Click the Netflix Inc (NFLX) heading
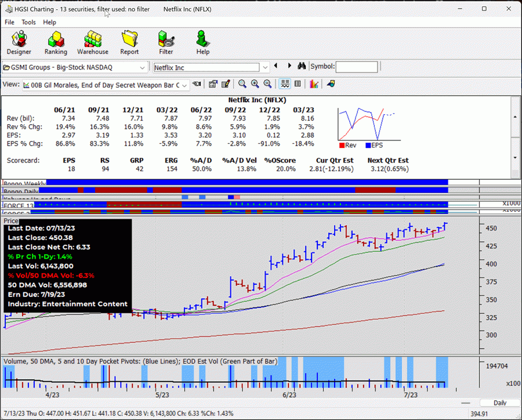The width and height of the screenshot is (522, 420). tap(257, 100)
